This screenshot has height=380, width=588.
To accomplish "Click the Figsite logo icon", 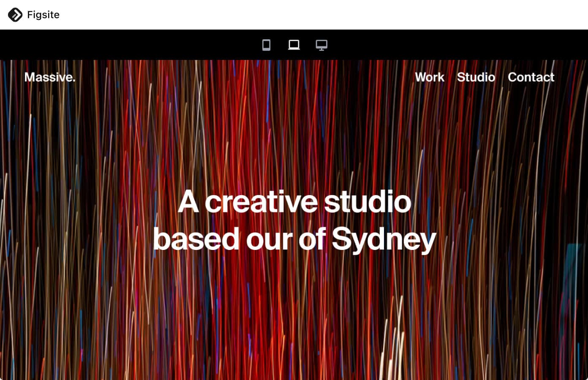I will tap(15, 15).
